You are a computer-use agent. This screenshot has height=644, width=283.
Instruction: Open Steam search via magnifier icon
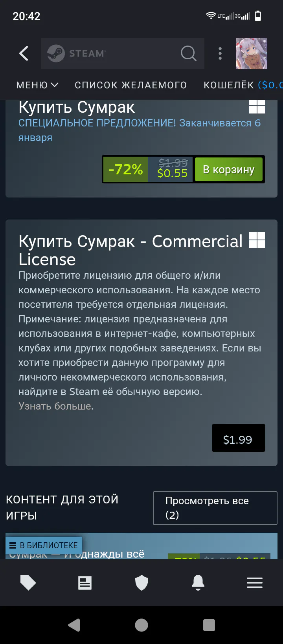[x=189, y=53]
